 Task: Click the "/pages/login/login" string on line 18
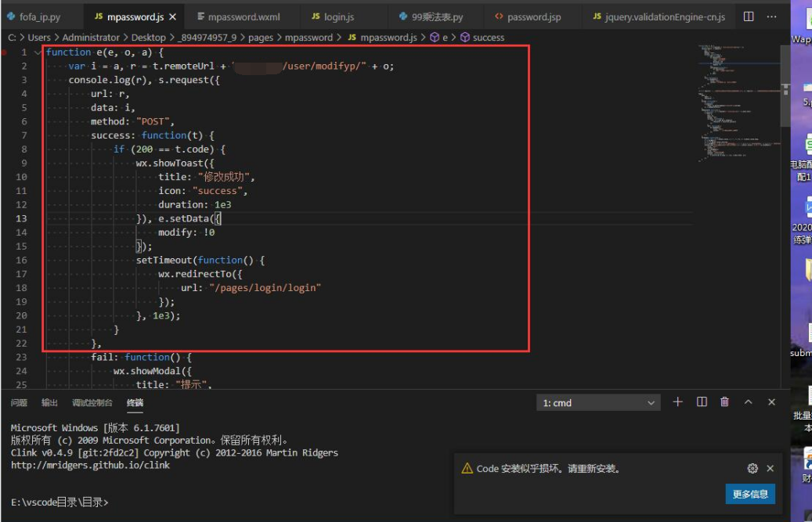coord(265,288)
